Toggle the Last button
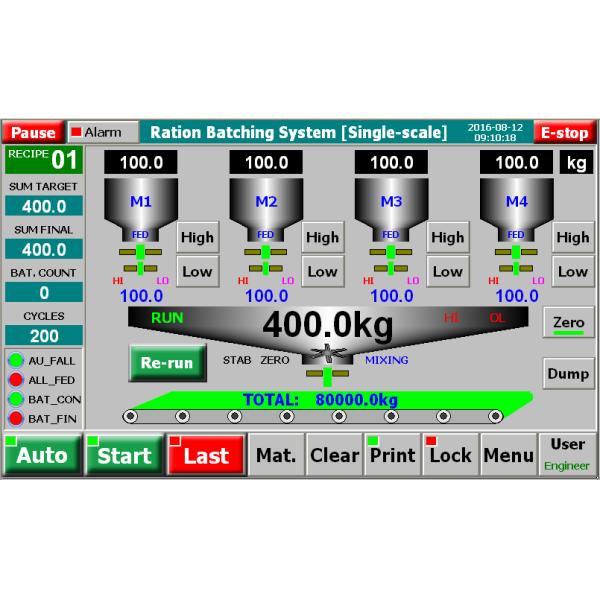600x600 pixels. 206,455
